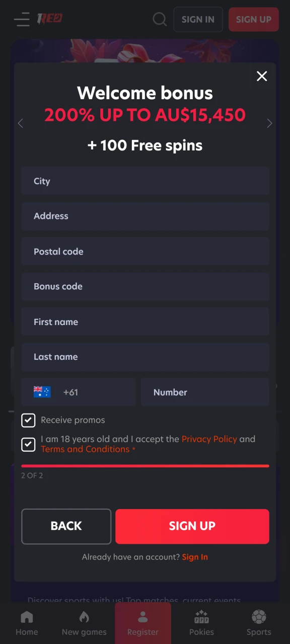This screenshot has height=644, width=290.
Task: Tap the 1RED logo
Action: tap(49, 19)
